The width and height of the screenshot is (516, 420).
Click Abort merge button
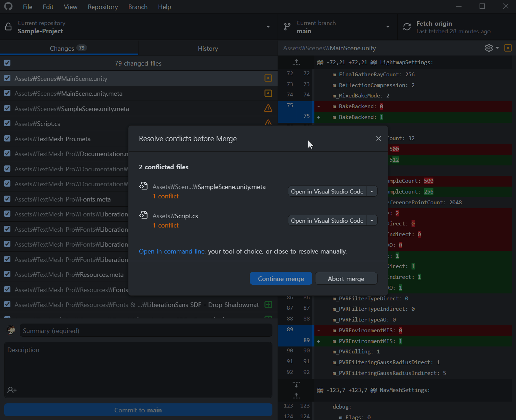click(346, 278)
